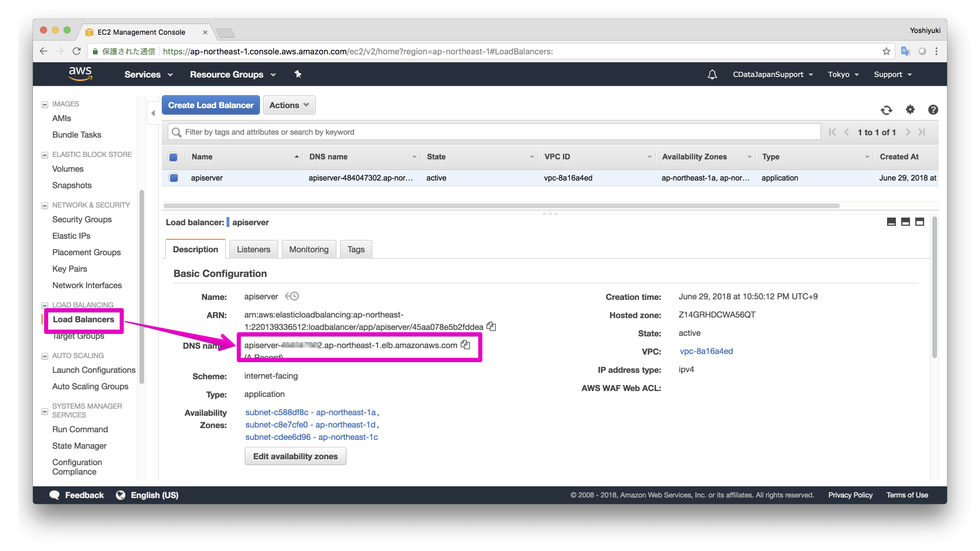980x551 pixels.
Task: Open the Tokyo region selector
Action: pyautogui.click(x=844, y=75)
